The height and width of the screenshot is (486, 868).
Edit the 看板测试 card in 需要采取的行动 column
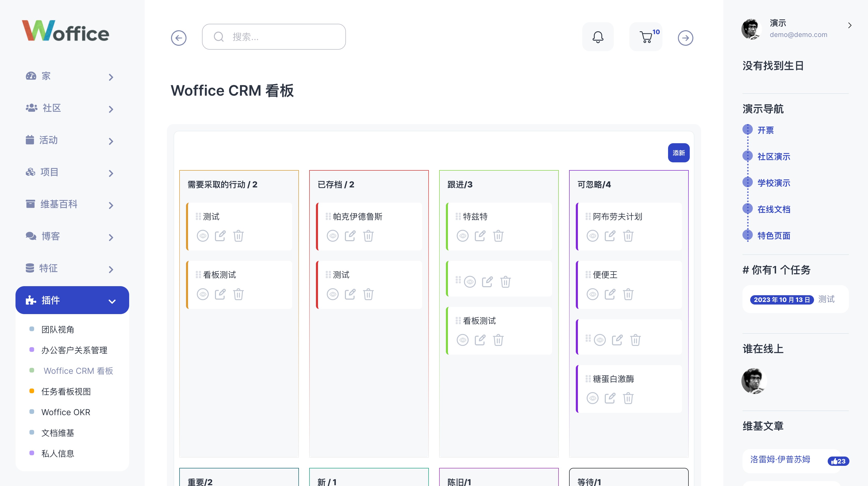pos(220,294)
